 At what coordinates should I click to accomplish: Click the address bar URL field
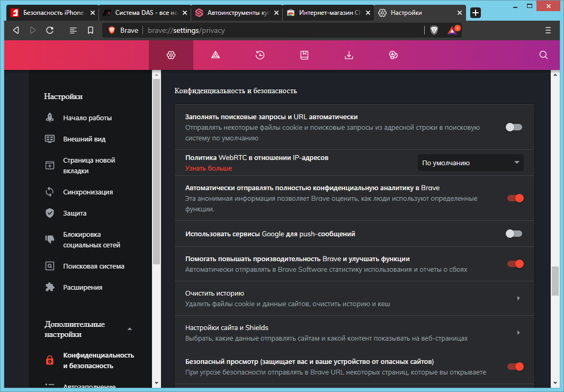pyautogui.click(x=281, y=31)
